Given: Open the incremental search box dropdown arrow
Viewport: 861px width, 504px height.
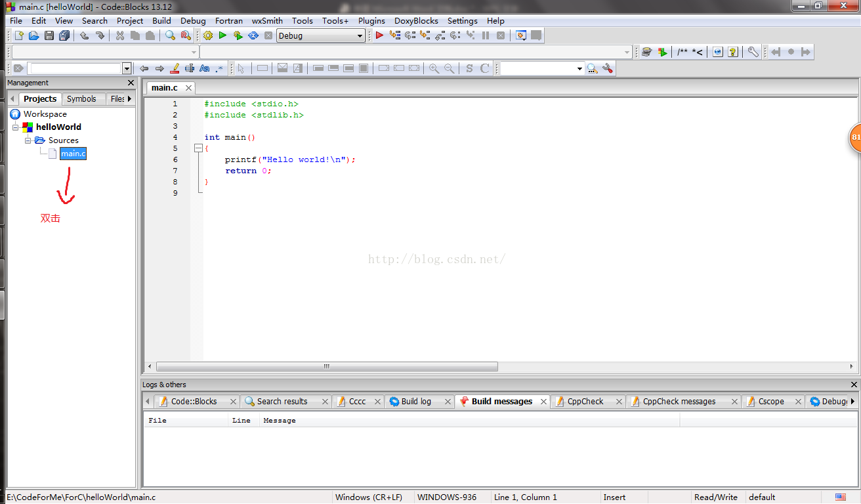Looking at the screenshot, I should (127, 68).
